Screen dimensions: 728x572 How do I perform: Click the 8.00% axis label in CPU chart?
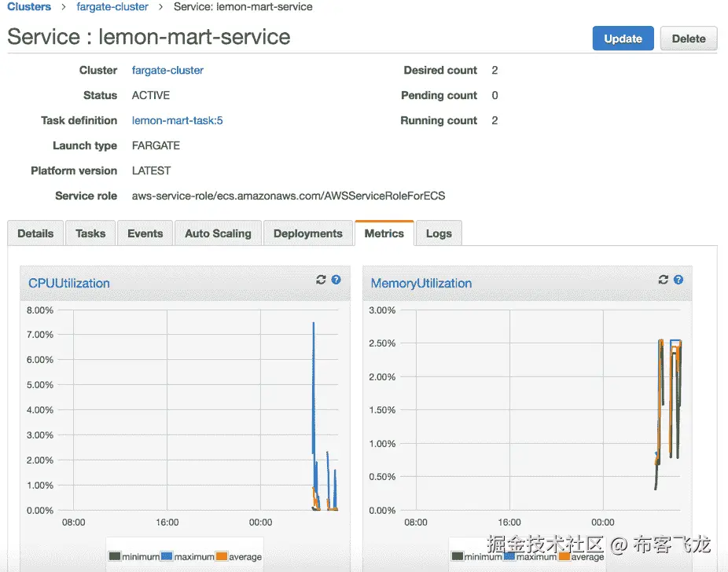pos(40,310)
